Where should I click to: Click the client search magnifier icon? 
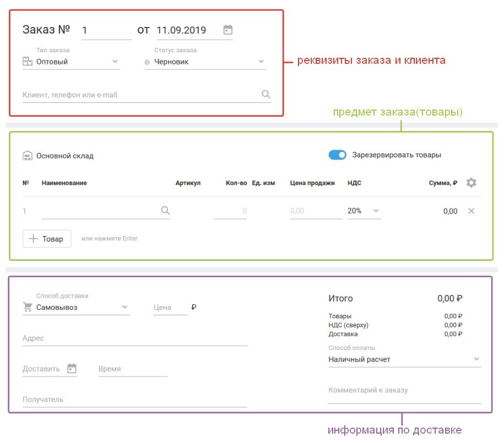(x=266, y=95)
